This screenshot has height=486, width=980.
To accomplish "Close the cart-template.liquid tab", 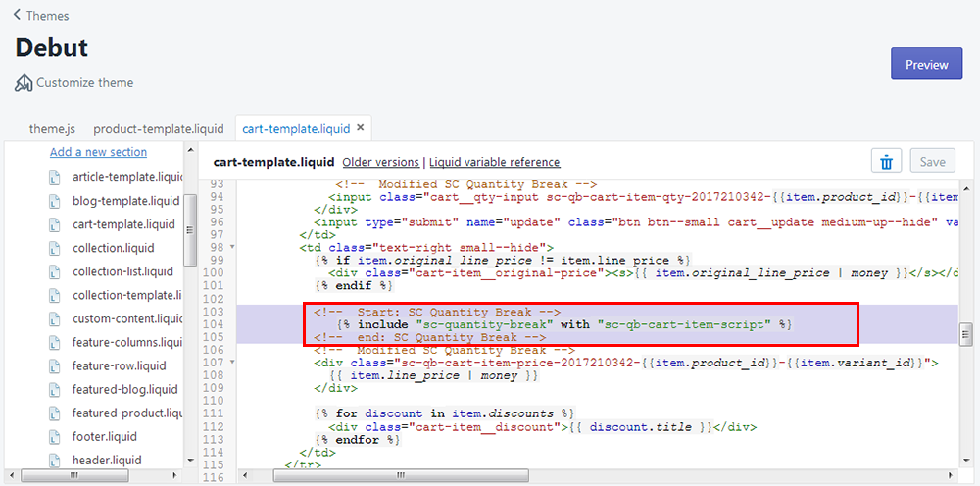I will [x=360, y=128].
